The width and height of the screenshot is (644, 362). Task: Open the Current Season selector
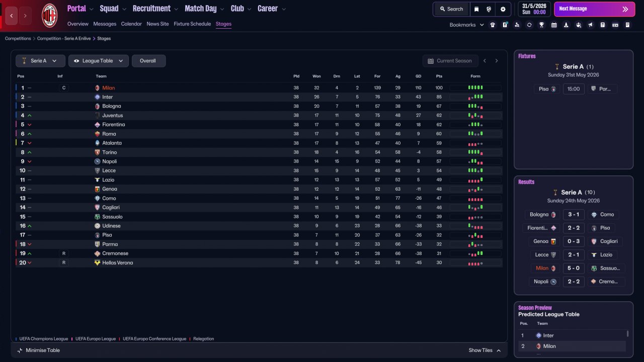(x=450, y=61)
